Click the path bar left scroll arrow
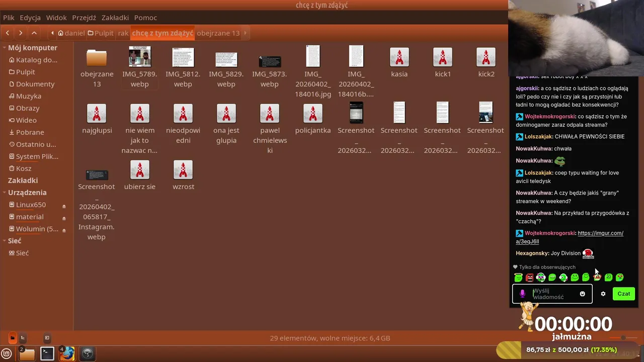Image resolution: width=644 pixels, height=362 pixels. tap(52, 33)
